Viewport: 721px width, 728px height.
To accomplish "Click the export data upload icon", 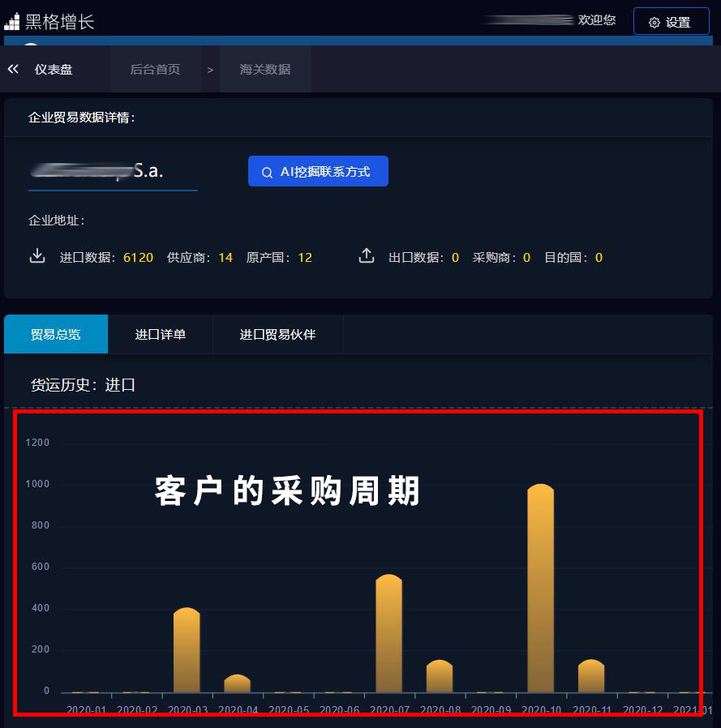I will [x=367, y=257].
